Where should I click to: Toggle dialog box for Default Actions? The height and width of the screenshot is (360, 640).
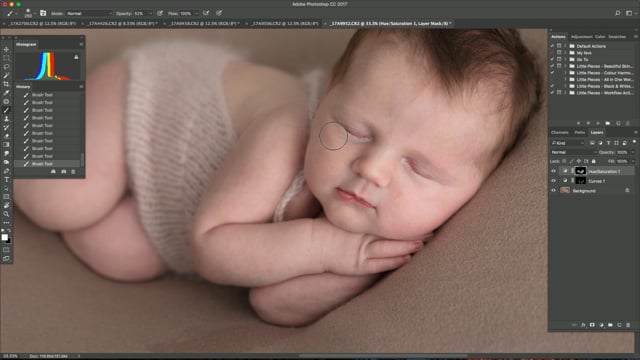[559, 46]
